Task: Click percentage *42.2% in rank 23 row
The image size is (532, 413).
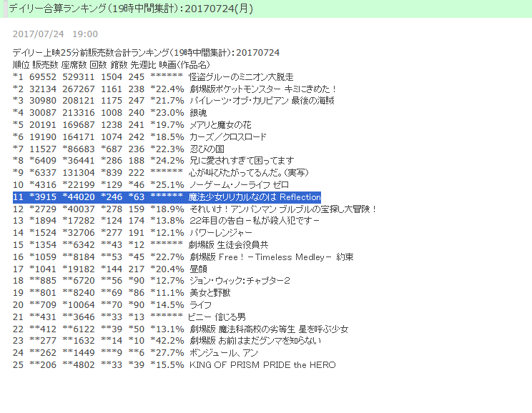Action: point(167,341)
